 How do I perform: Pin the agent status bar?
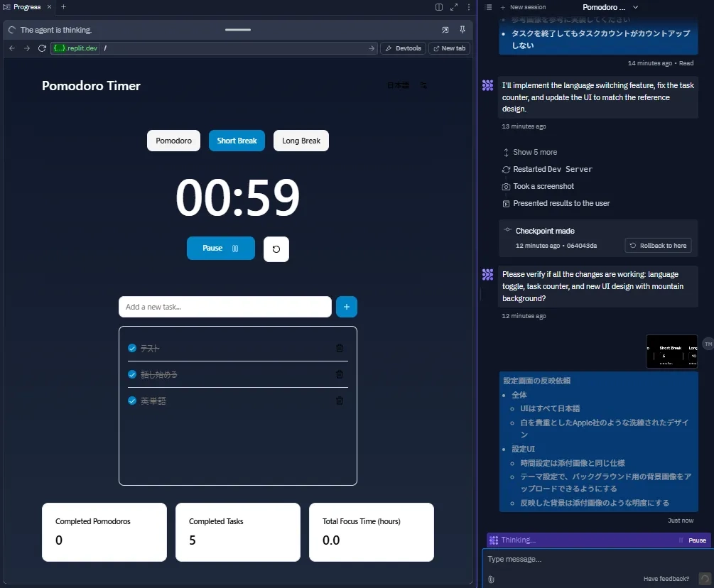tap(463, 30)
